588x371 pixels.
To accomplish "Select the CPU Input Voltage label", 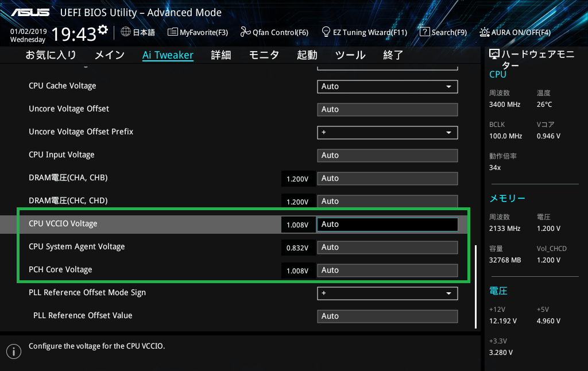I will (61, 155).
